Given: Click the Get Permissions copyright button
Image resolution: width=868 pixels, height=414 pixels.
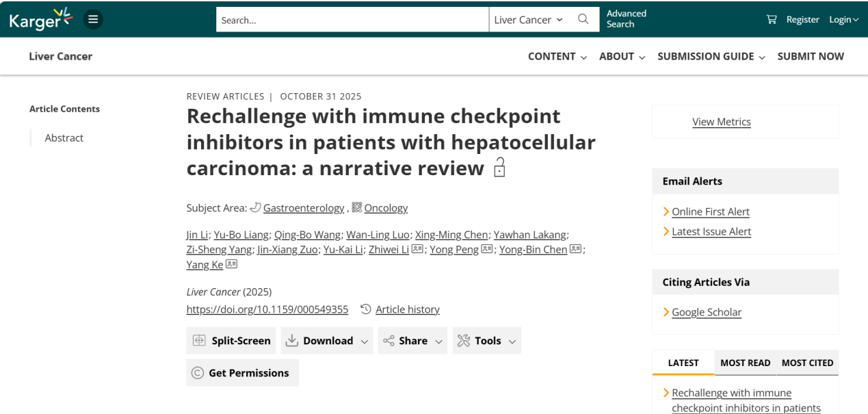Looking at the screenshot, I should click(242, 373).
